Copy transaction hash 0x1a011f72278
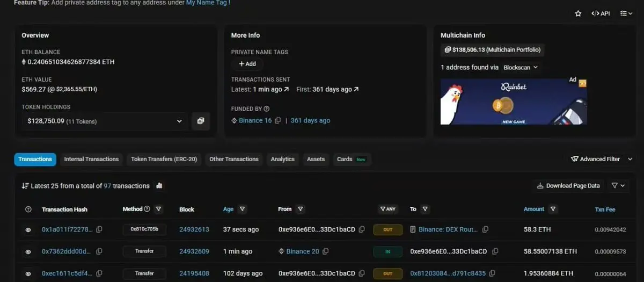Viewport: 644px width, 282px height. (x=99, y=229)
